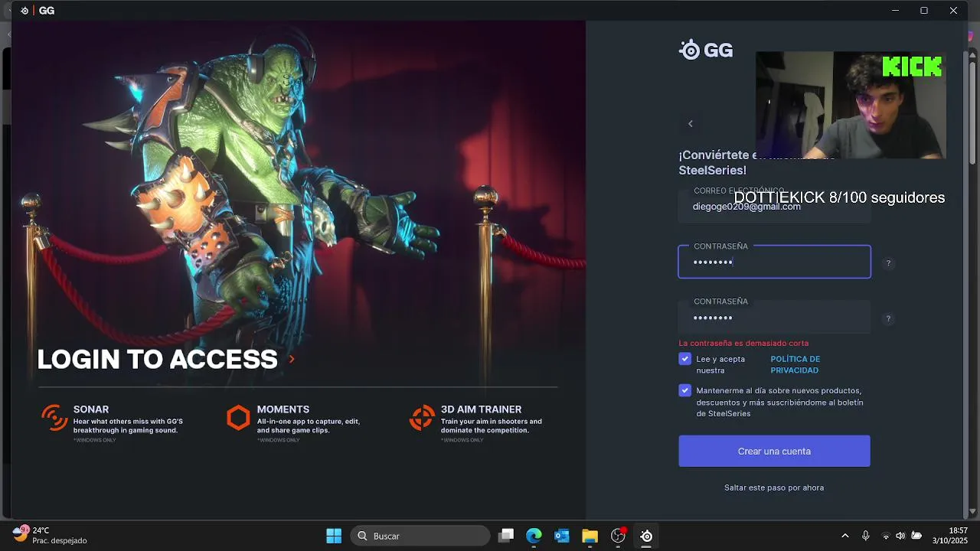Click the microphone tray icon
980x551 pixels.
[865, 536]
